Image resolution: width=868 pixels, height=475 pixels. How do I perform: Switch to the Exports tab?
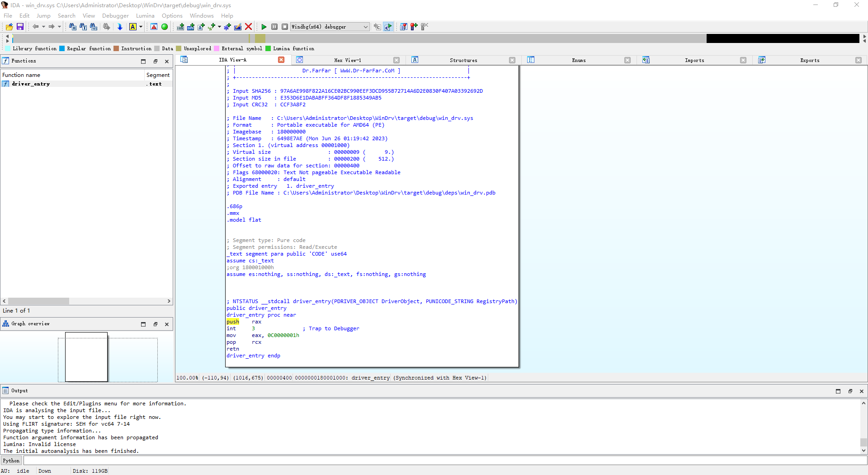click(810, 60)
